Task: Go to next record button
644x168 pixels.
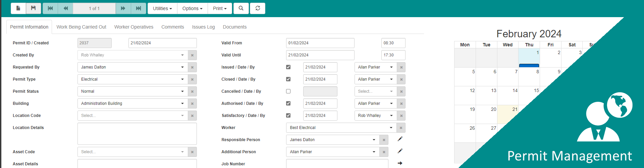Action: (x=123, y=8)
